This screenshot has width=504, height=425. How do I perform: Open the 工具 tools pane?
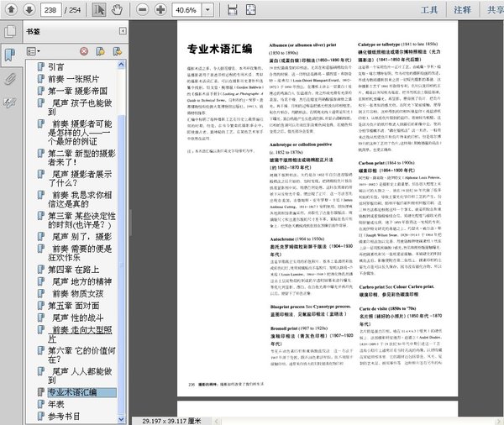[x=429, y=10]
